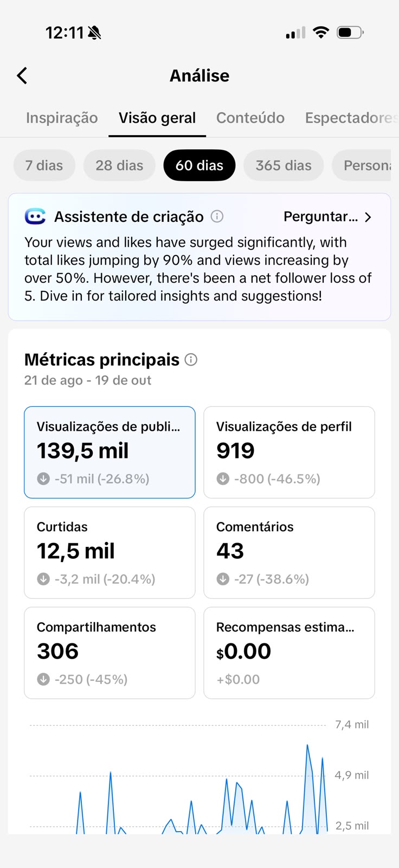Tap the Assistente de criação robot icon
The image size is (399, 868).
point(35,216)
